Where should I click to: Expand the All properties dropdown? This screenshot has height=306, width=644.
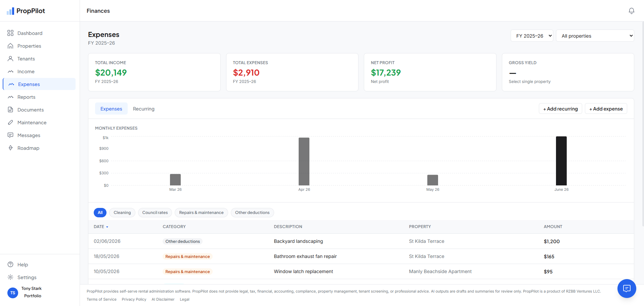click(x=595, y=36)
